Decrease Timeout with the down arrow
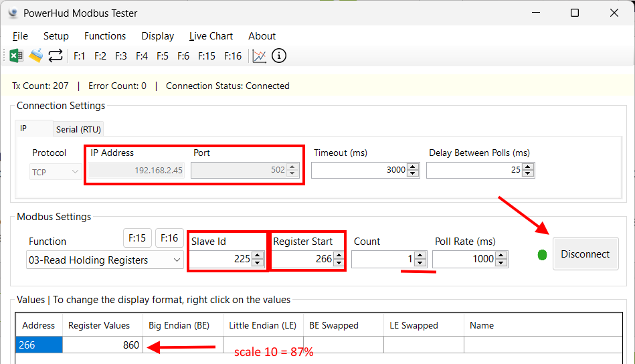The image size is (635, 364). click(x=413, y=173)
